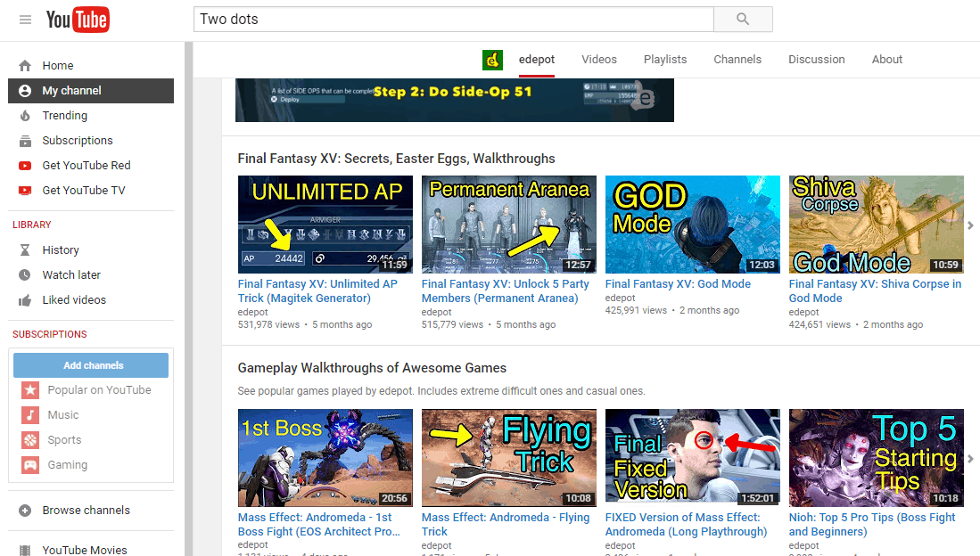Open Final Fantasy XV playlist section title

396,159
